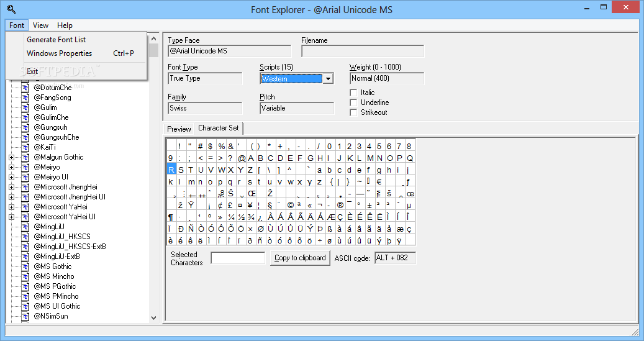The image size is (644, 341).
Task: Expand the @Malgun Gothic tree node
Action: pyautogui.click(x=12, y=157)
